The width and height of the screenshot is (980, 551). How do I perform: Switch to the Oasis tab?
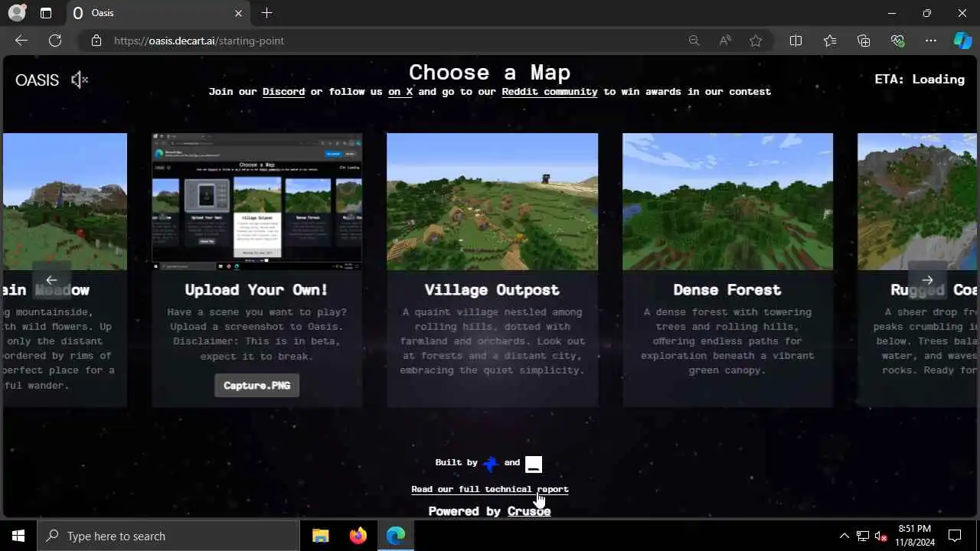pyautogui.click(x=158, y=13)
